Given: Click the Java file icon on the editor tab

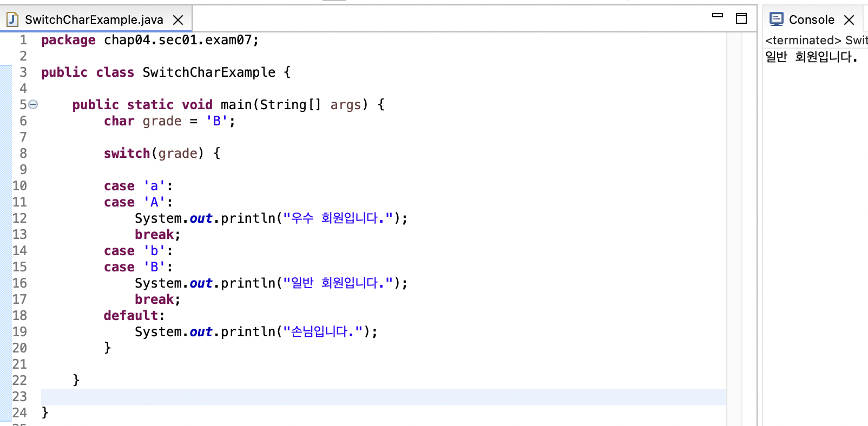Looking at the screenshot, I should click(x=12, y=19).
